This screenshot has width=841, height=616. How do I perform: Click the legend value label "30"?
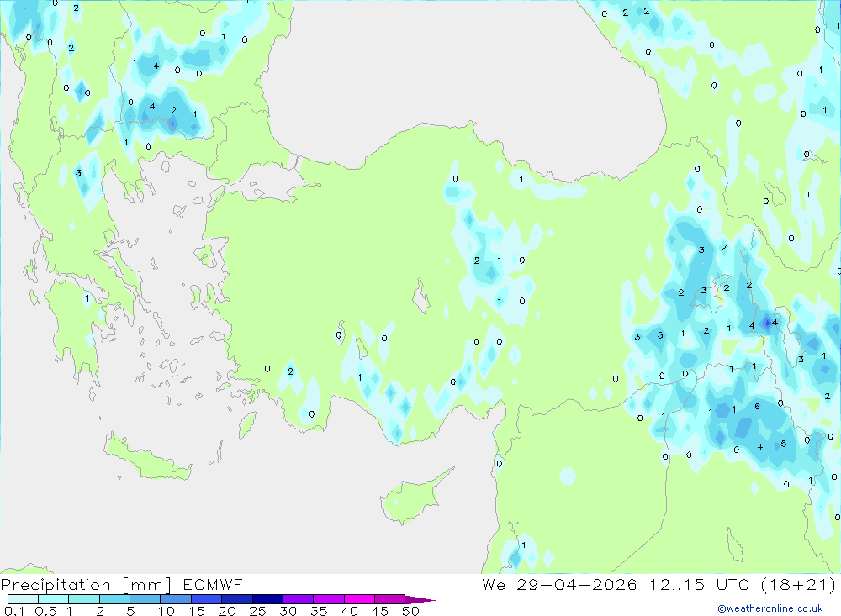pyautogui.click(x=288, y=611)
